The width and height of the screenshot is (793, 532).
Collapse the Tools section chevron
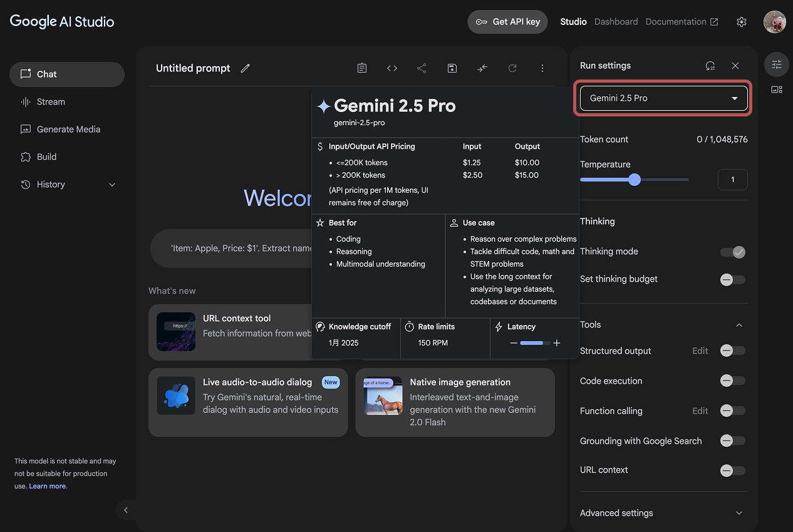(739, 325)
